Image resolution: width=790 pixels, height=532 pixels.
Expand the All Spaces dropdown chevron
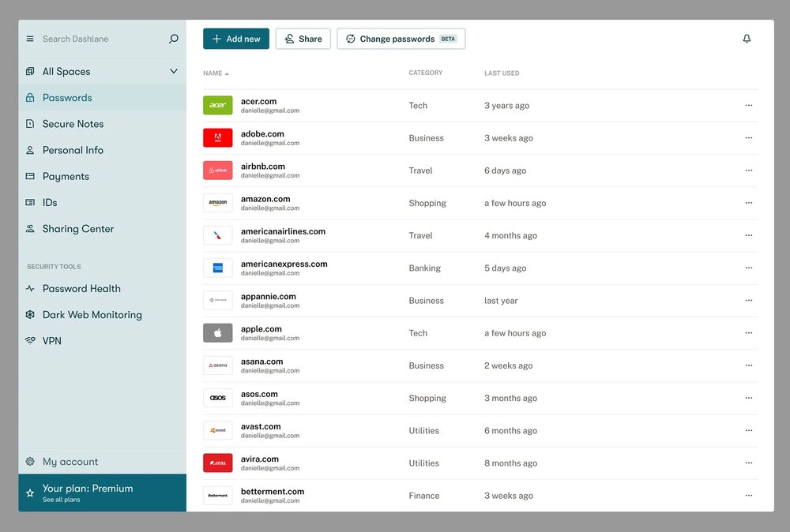pos(174,72)
